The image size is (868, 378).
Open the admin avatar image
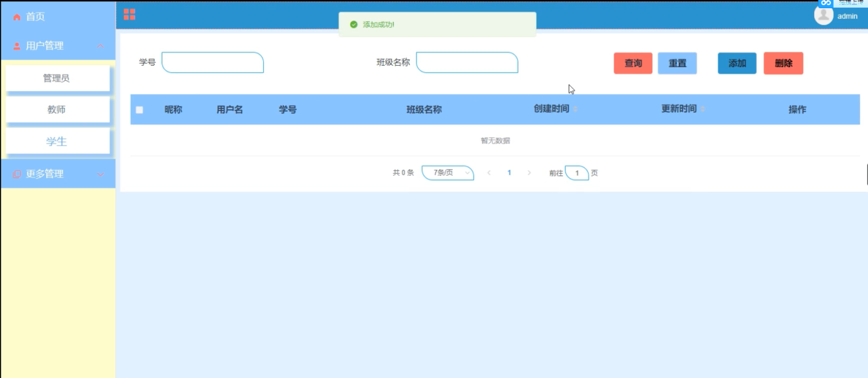tap(822, 15)
